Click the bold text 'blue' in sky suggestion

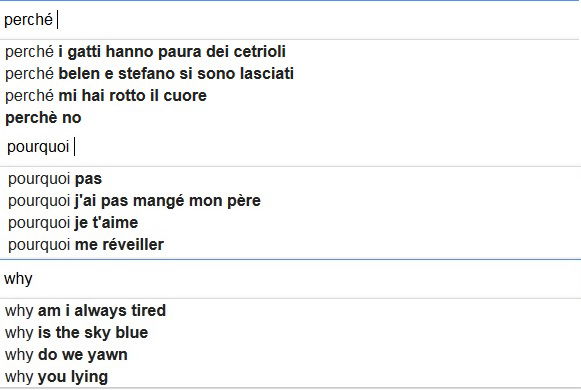click(132, 332)
